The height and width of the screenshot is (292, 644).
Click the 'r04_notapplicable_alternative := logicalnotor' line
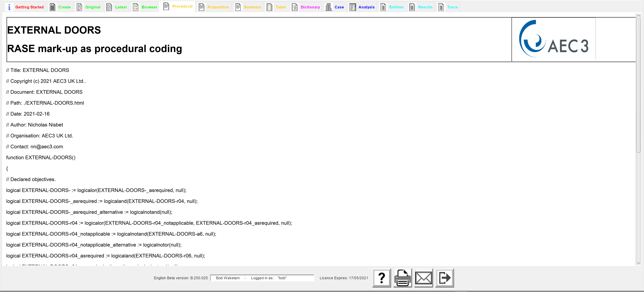click(x=94, y=245)
